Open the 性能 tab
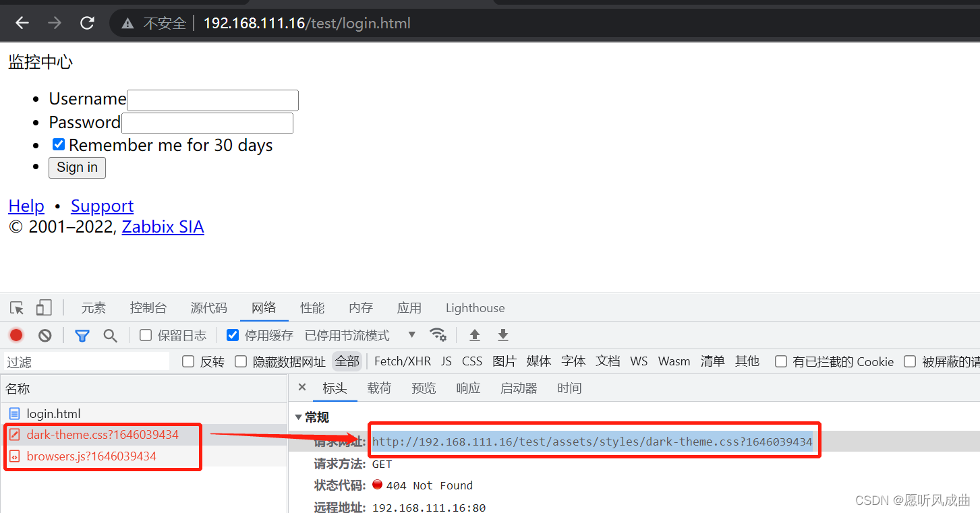The image size is (980, 513). (x=312, y=308)
